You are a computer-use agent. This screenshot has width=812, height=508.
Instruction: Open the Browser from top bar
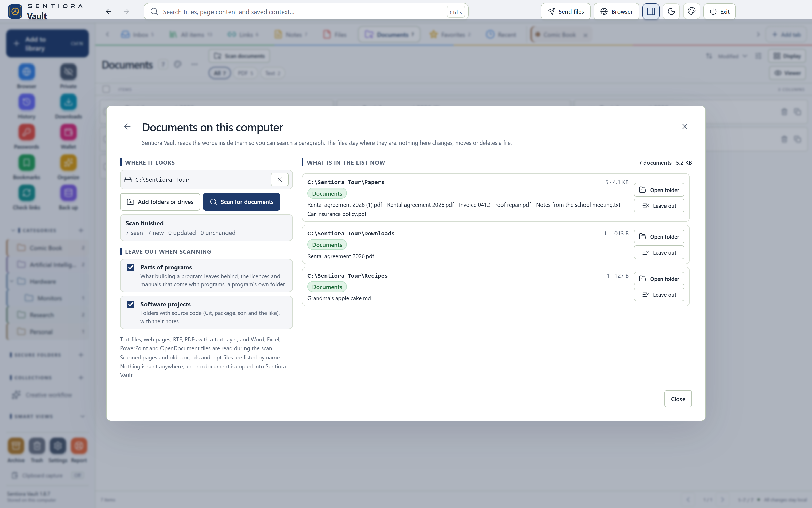[616, 11]
